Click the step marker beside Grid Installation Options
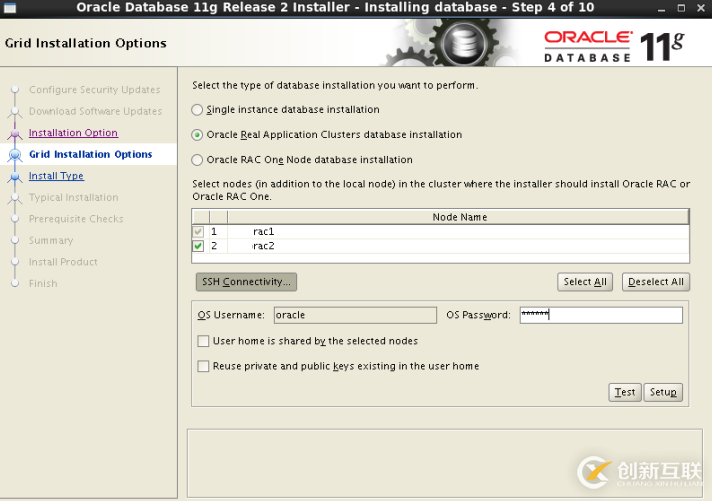712x501 pixels. point(15,155)
